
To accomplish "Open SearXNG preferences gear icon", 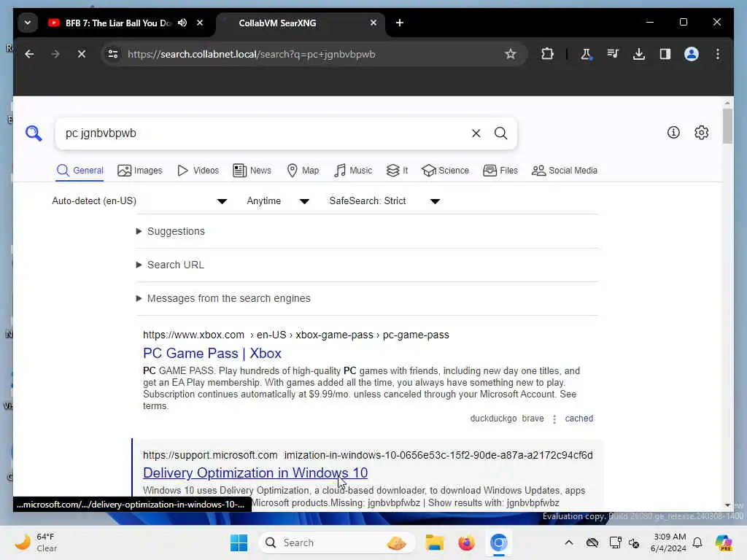I will click(701, 133).
